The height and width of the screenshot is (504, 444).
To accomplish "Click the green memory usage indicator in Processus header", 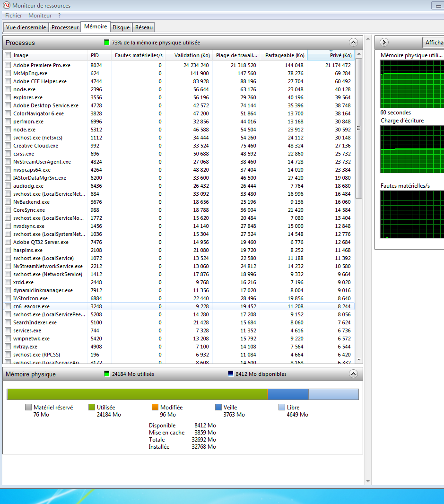I will pos(107,43).
